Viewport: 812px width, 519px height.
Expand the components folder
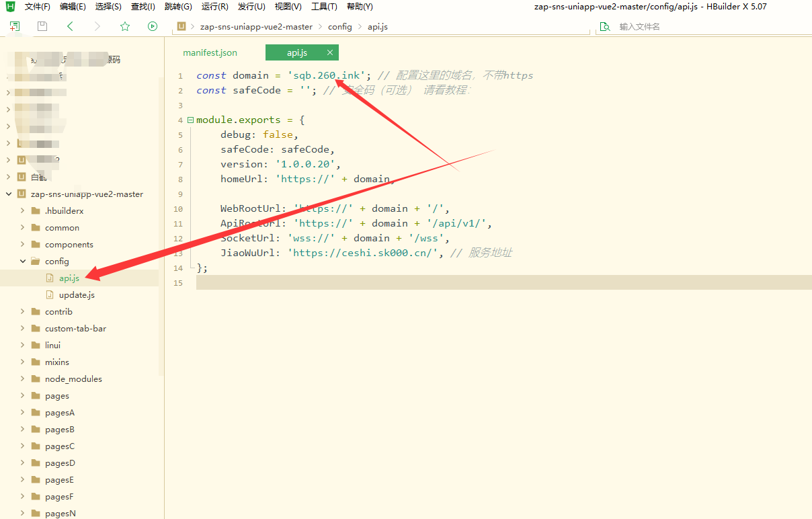[23, 245]
